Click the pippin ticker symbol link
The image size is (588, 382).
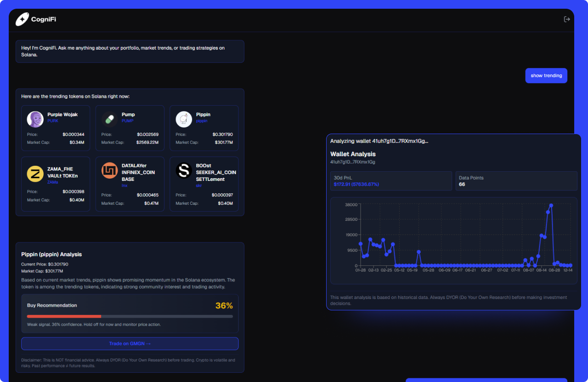click(x=202, y=121)
